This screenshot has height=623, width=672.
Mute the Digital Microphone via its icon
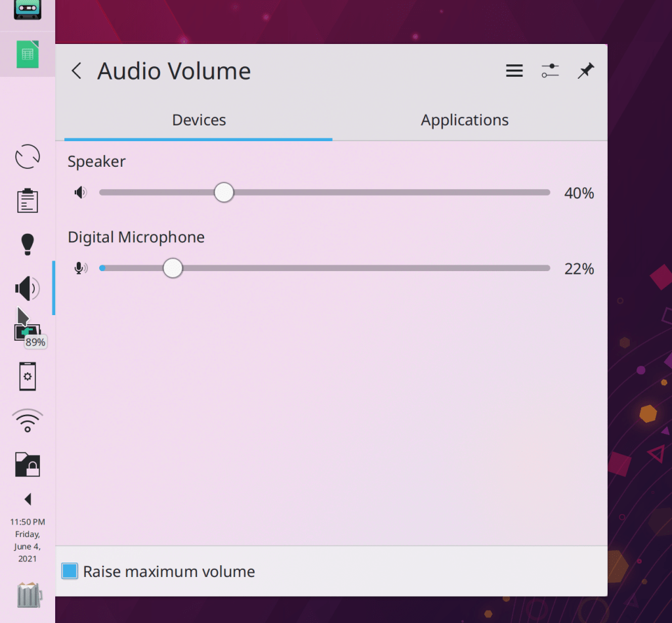(80, 268)
